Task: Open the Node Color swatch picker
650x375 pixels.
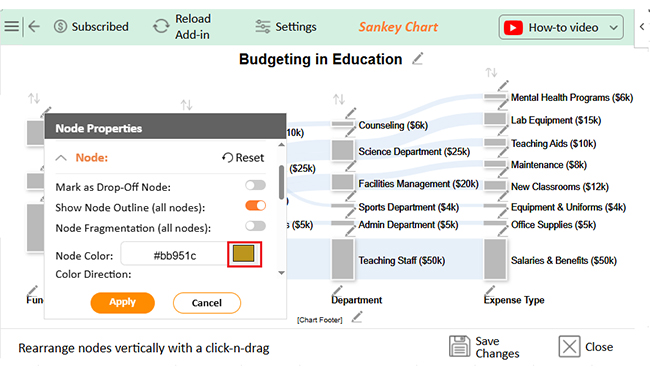Action: 244,254
